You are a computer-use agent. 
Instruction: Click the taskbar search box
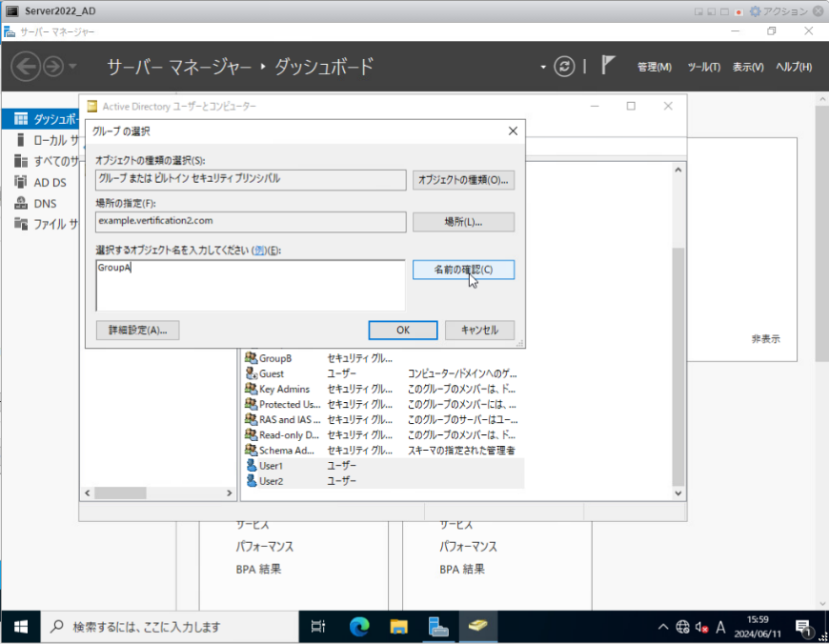(x=170, y=627)
